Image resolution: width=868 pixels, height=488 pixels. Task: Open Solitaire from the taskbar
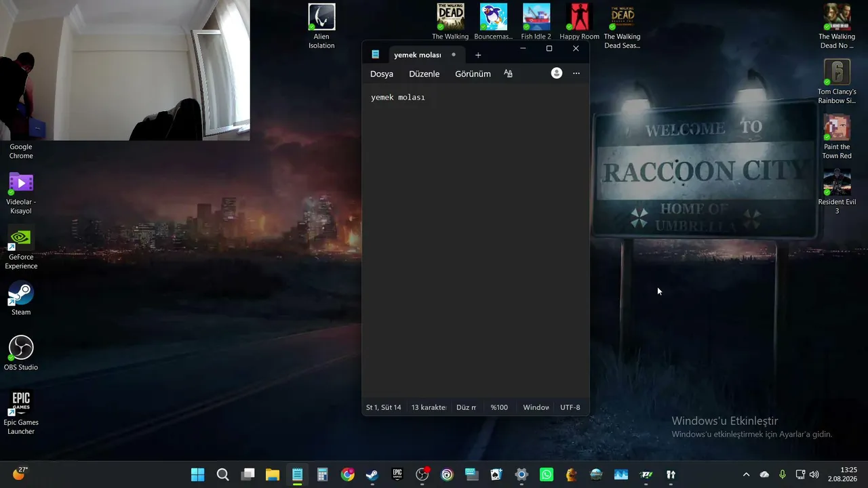pos(496,474)
